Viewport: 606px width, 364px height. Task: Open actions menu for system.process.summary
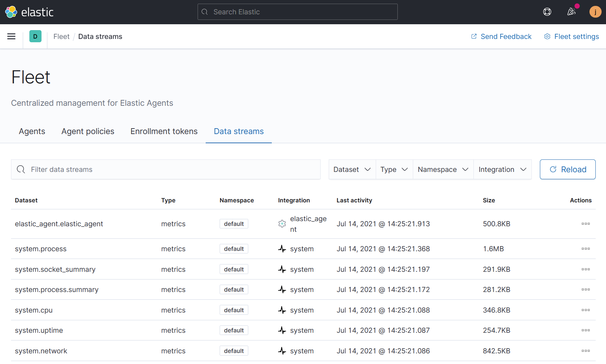[x=586, y=289]
